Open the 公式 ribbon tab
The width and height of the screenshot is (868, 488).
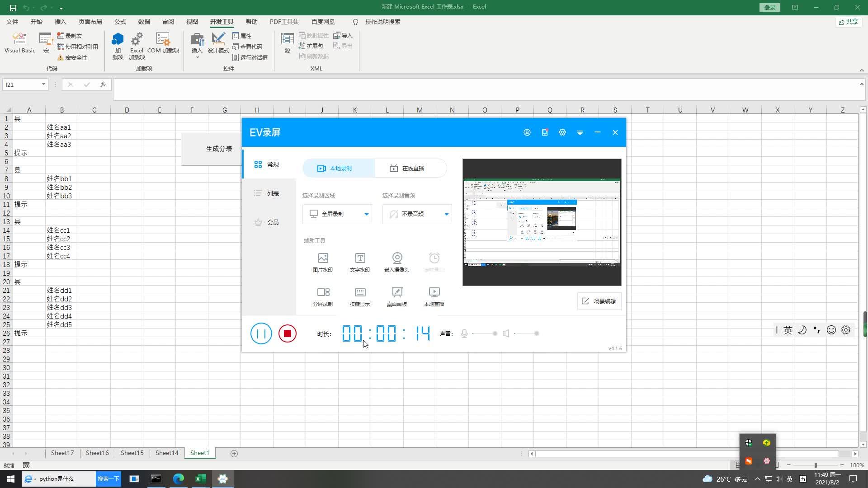(x=120, y=22)
